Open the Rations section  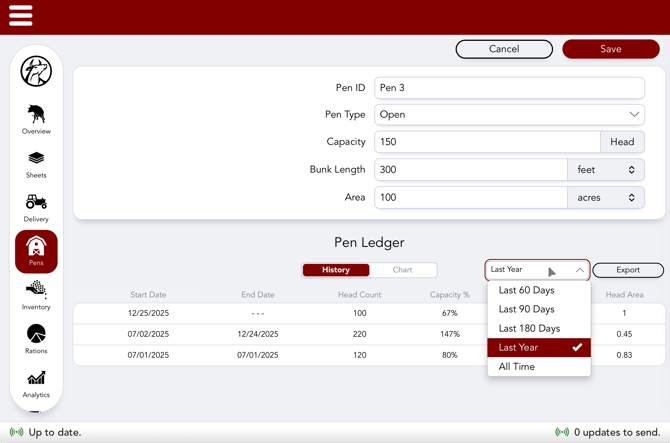(36, 339)
